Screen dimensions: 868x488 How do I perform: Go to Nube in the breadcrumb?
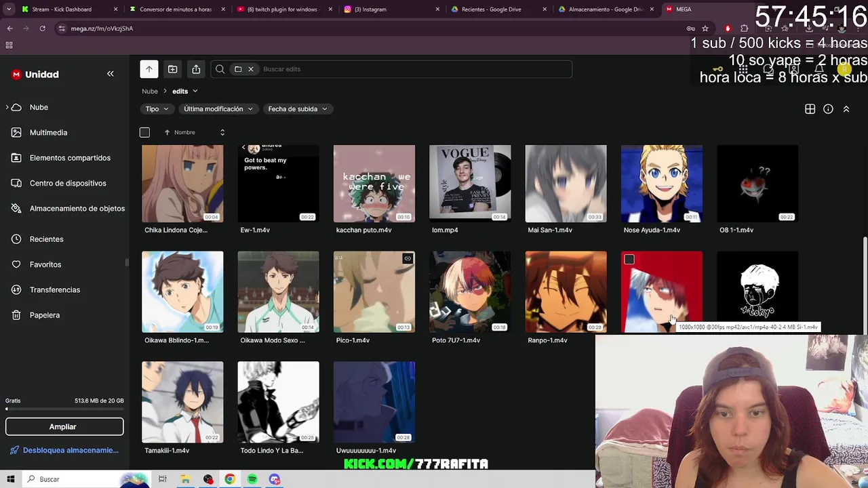[x=150, y=91]
